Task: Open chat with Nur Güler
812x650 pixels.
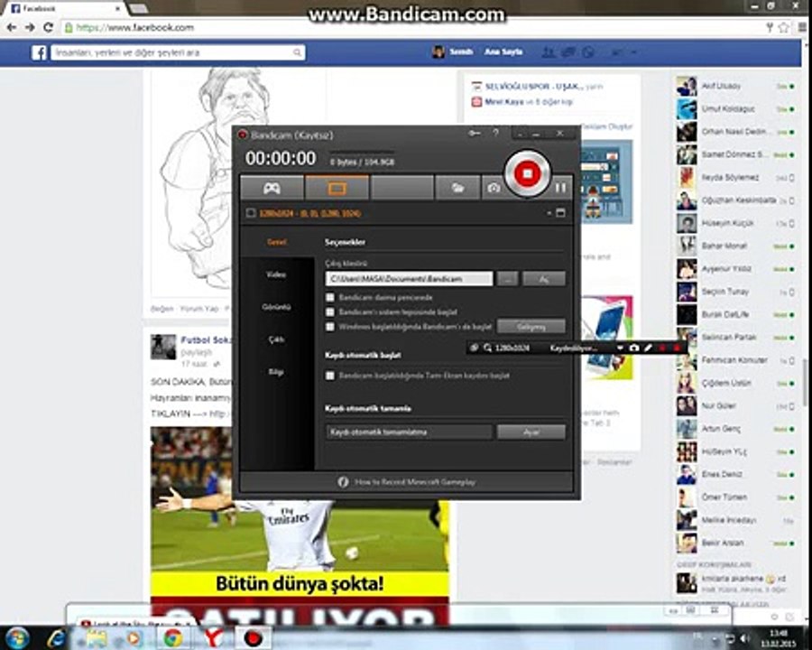Action: coord(736,405)
